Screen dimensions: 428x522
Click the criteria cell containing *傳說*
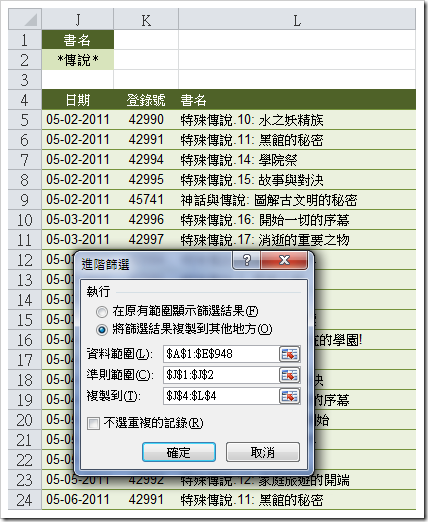tap(78, 60)
